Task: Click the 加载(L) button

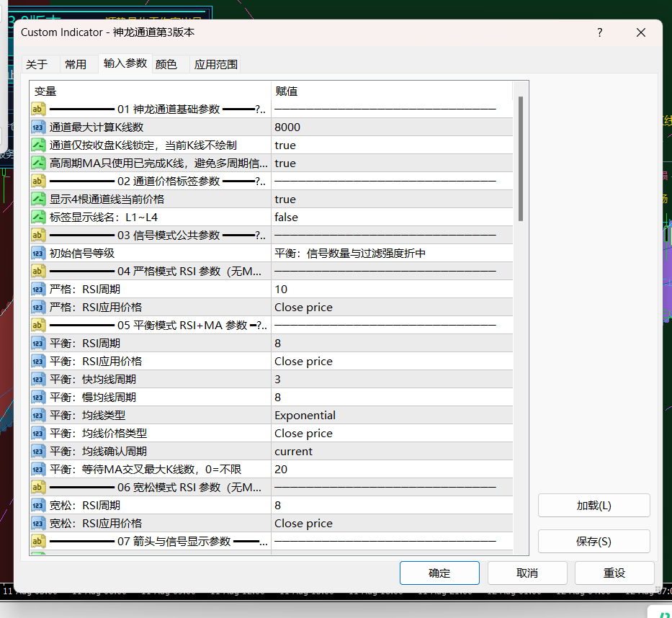Action: 594,506
